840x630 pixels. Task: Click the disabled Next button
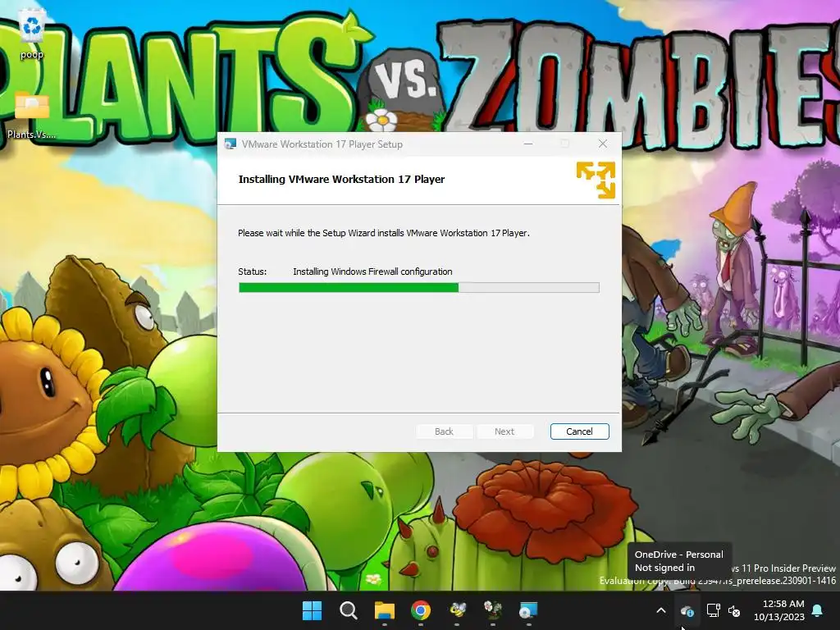(x=504, y=431)
